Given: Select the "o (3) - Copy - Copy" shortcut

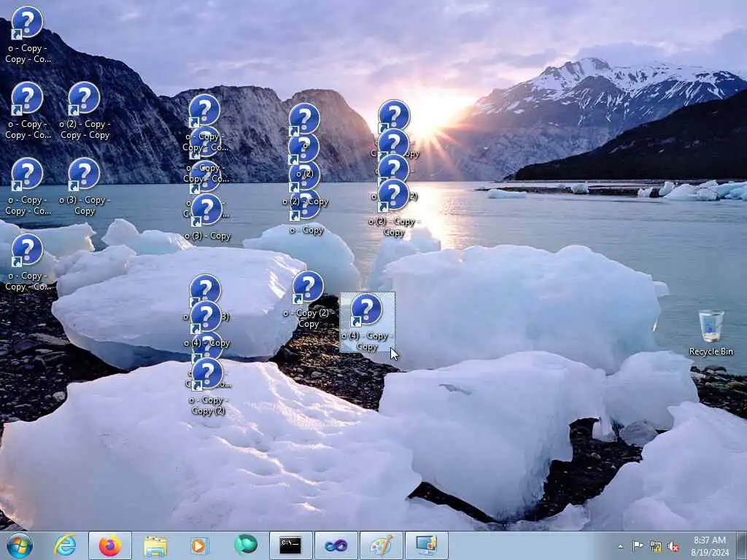Looking at the screenshot, I should [85, 187].
